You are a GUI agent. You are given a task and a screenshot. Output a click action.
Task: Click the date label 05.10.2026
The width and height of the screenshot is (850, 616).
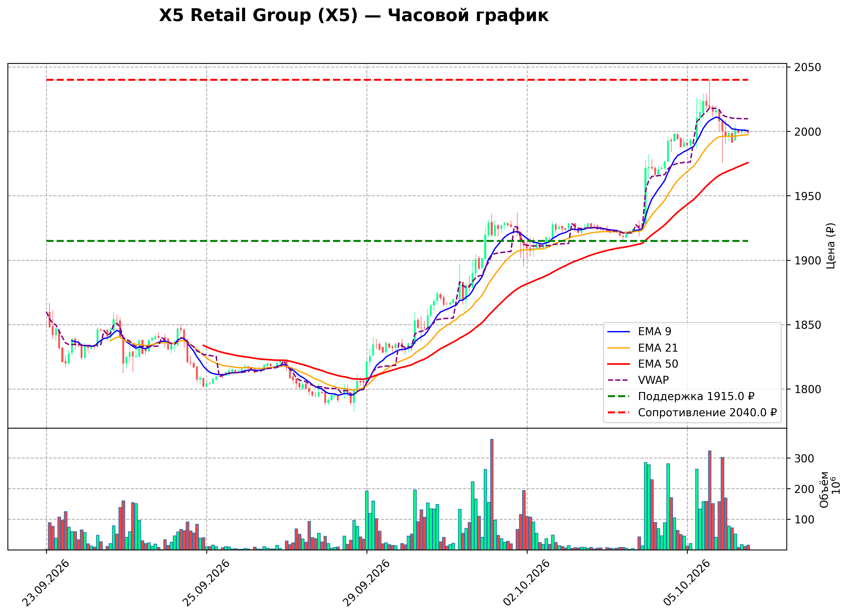tap(687, 583)
